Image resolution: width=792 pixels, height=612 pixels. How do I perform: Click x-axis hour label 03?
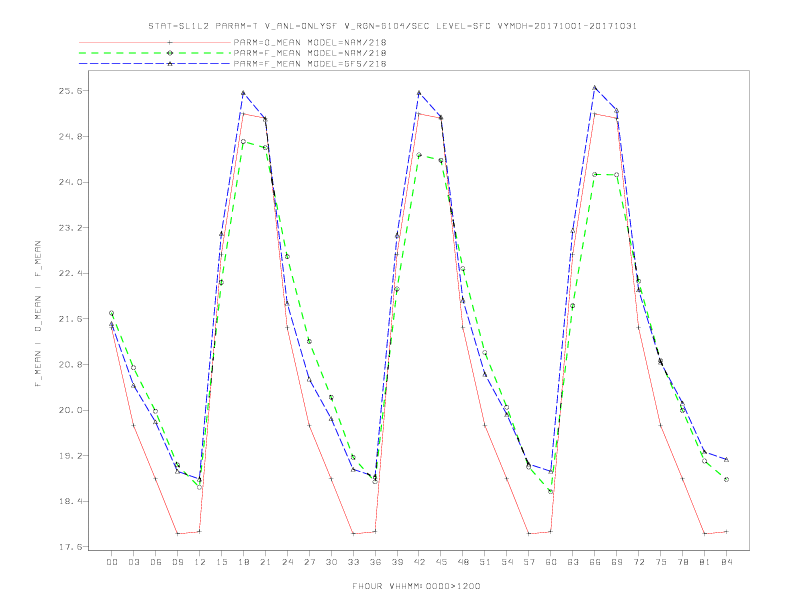click(133, 562)
